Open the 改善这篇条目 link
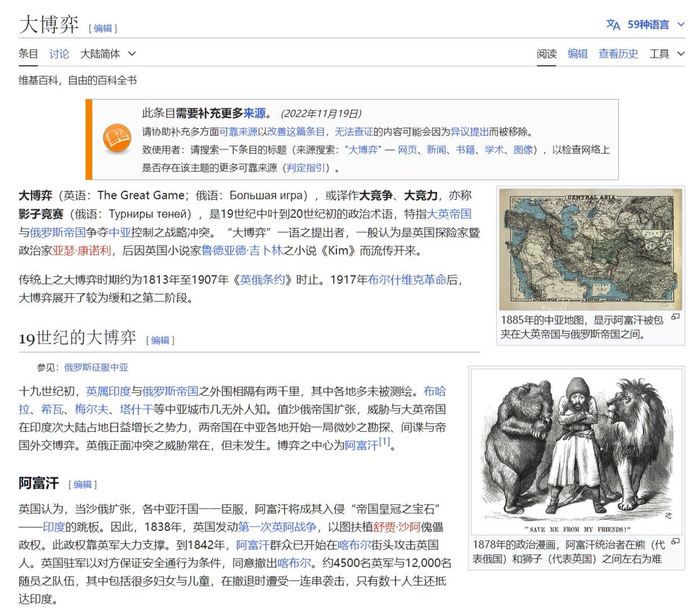This screenshot has height=616, width=697. [296, 132]
